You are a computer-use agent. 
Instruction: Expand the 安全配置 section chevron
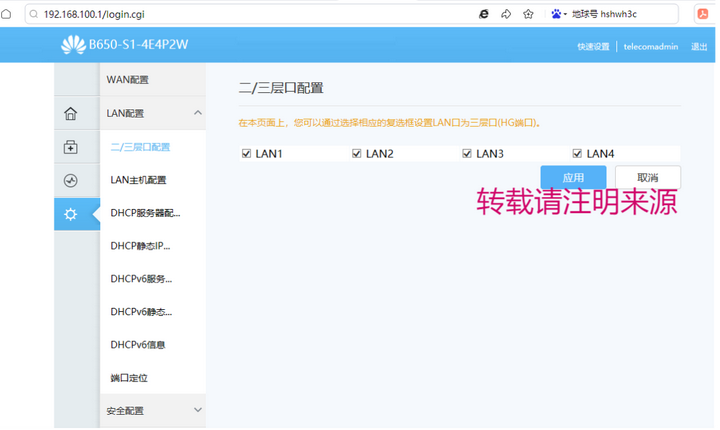click(x=198, y=410)
